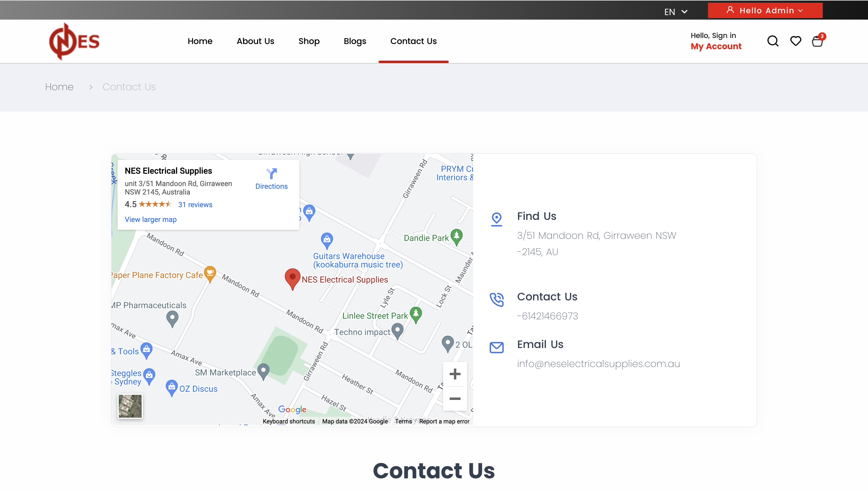Click the Guitars Warehouse map label
This screenshot has height=491, width=868.
click(x=358, y=260)
